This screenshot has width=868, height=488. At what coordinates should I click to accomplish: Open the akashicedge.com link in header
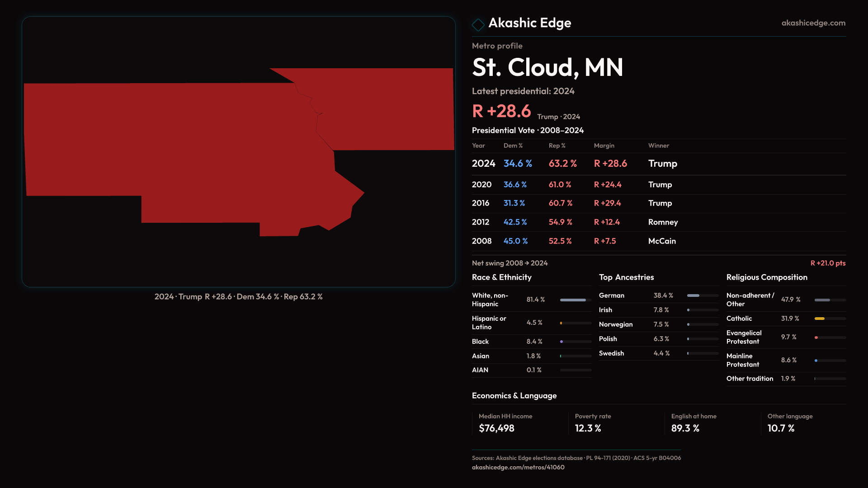(x=813, y=23)
